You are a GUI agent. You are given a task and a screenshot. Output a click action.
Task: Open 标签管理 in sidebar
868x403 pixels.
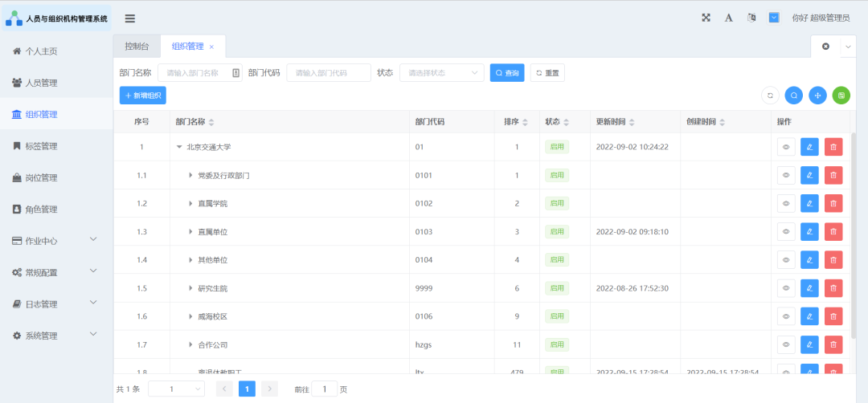point(55,146)
